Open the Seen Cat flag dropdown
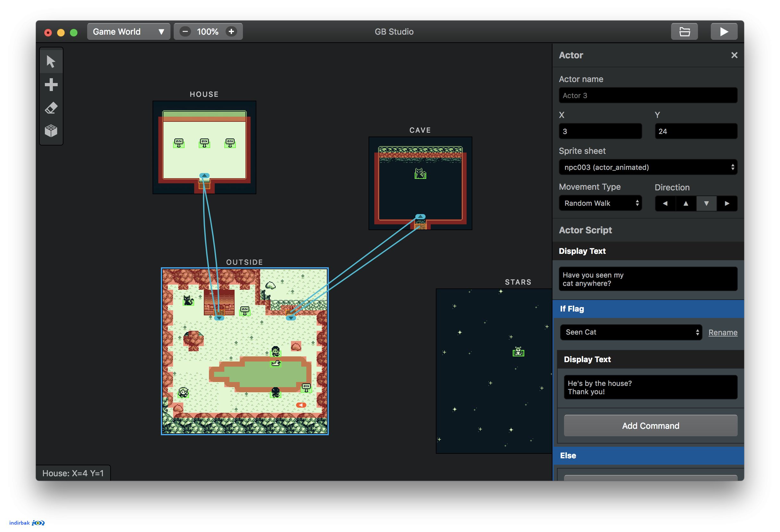This screenshot has width=780, height=532. click(631, 332)
